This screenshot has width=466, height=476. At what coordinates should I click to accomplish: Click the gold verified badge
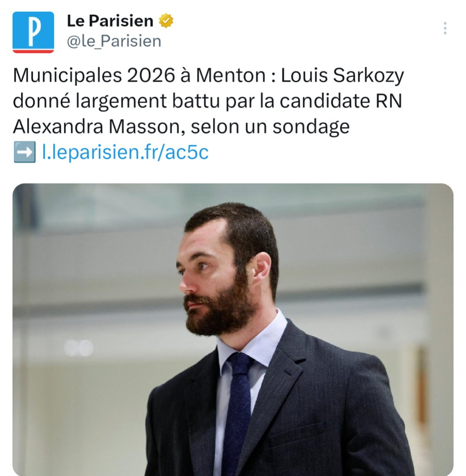click(166, 21)
